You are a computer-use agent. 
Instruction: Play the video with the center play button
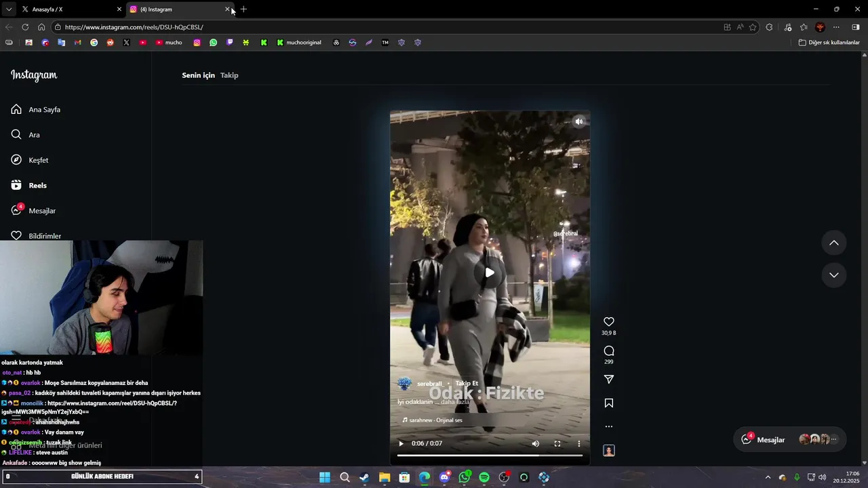[x=490, y=273]
